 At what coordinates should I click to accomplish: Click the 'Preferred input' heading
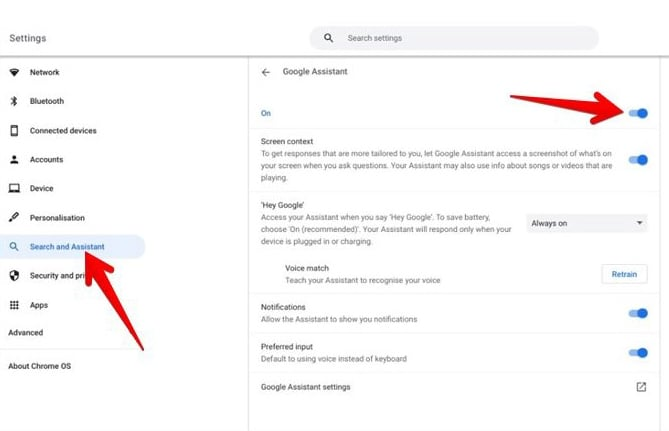[287, 347]
